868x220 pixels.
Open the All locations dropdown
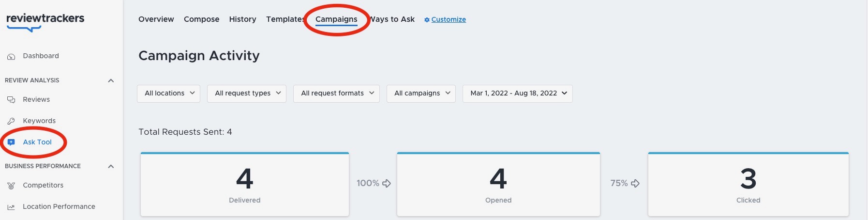coord(169,94)
